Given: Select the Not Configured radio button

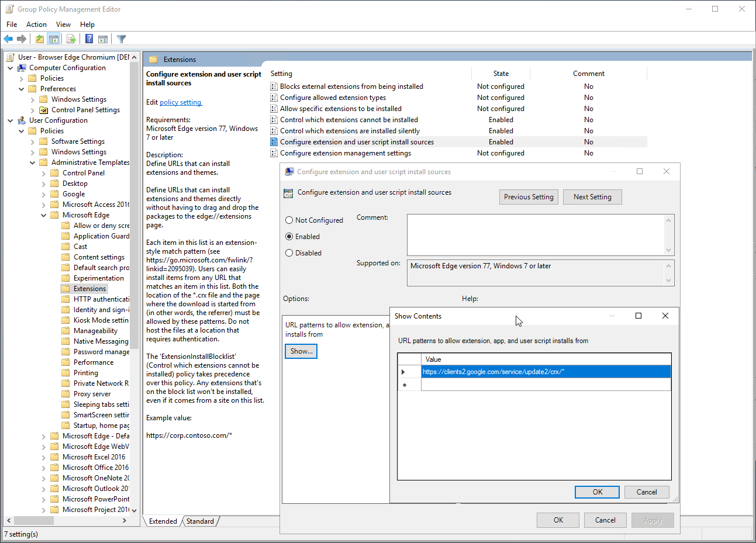Looking at the screenshot, I should coord(289,220).
